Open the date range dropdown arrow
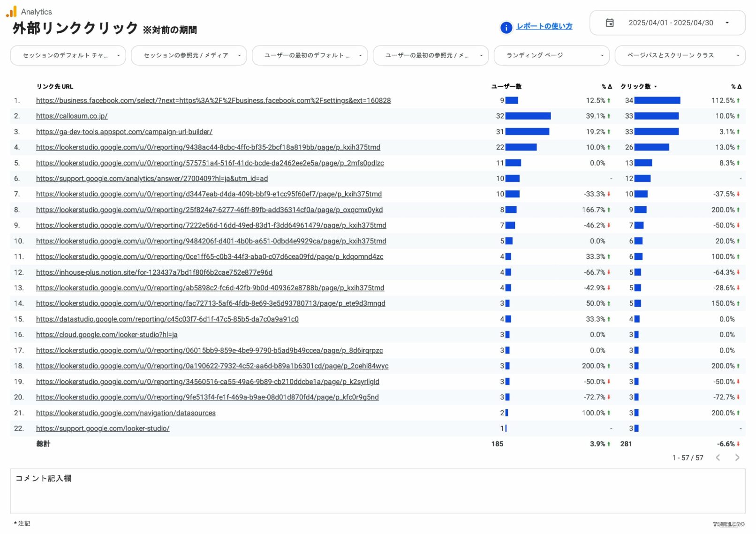This screenshot has height=534, width=756. tap(727, 23)
